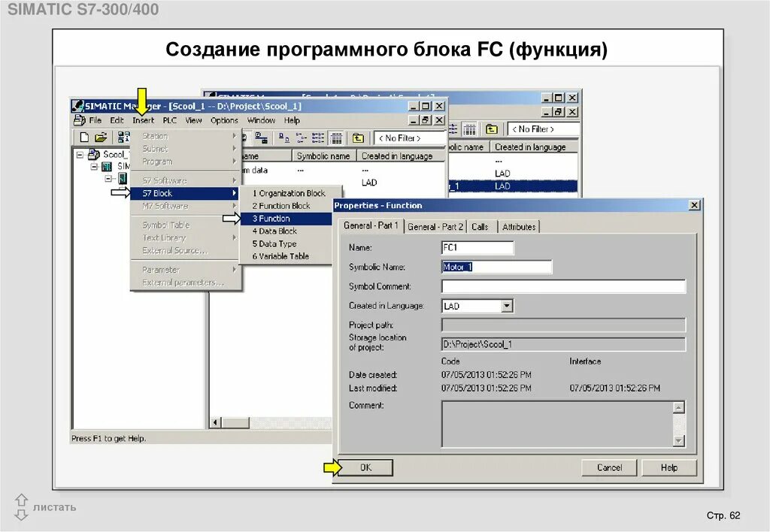Click the Small Icons view toolbar icon

301,138
